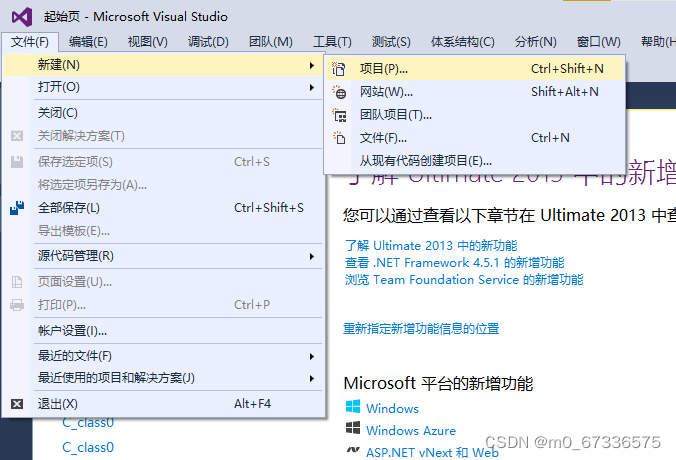Open the 帮助(H) menu
This screenshot has height=460, width=676.
657,42
